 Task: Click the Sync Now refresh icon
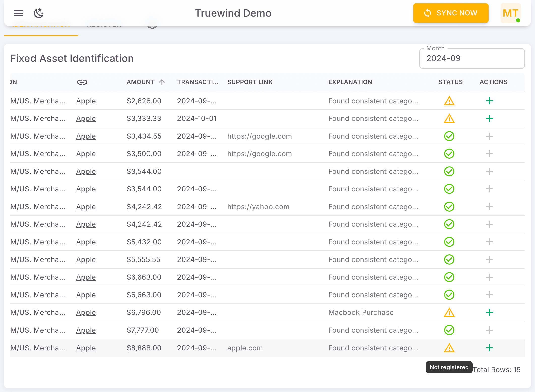point(428,13)
